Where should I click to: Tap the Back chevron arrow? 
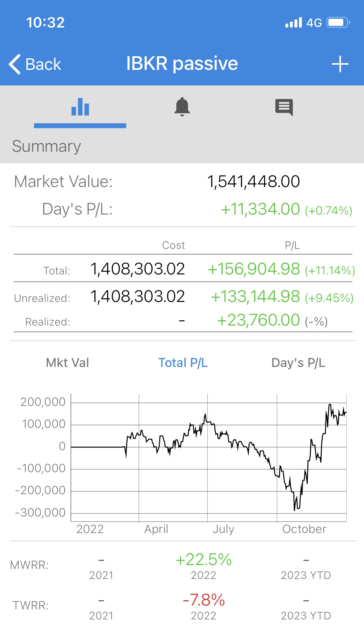pyautogui.click(x=15, y=64)
